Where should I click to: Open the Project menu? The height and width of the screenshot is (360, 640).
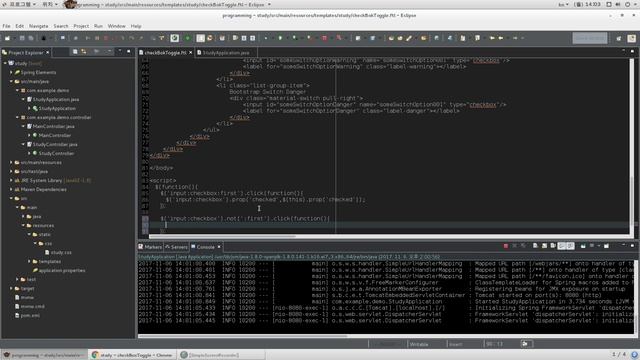click(81, 26)
